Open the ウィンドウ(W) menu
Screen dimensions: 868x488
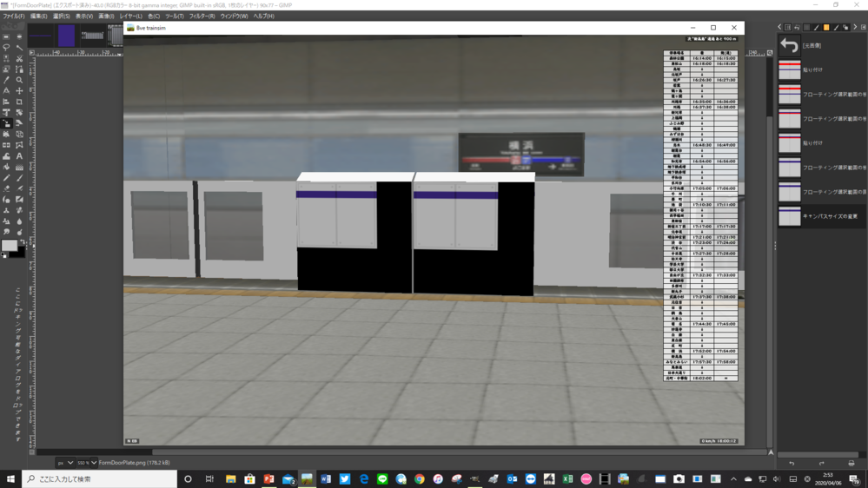click(235, 16)
